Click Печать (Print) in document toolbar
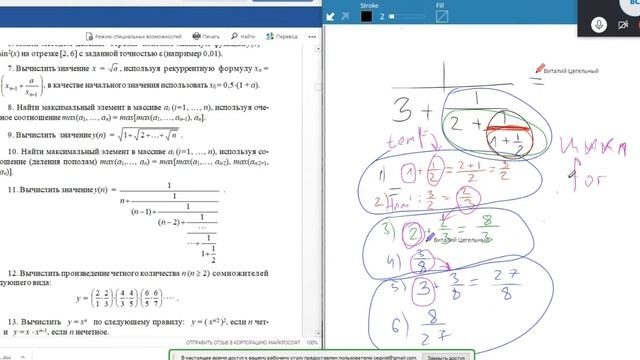 point(206,36)
